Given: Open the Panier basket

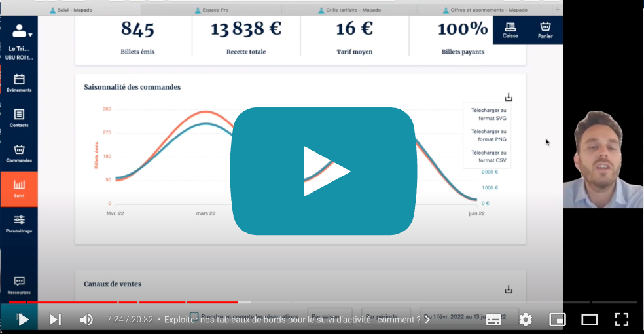Looking at the screenshot, I should [x=545, y=30].
